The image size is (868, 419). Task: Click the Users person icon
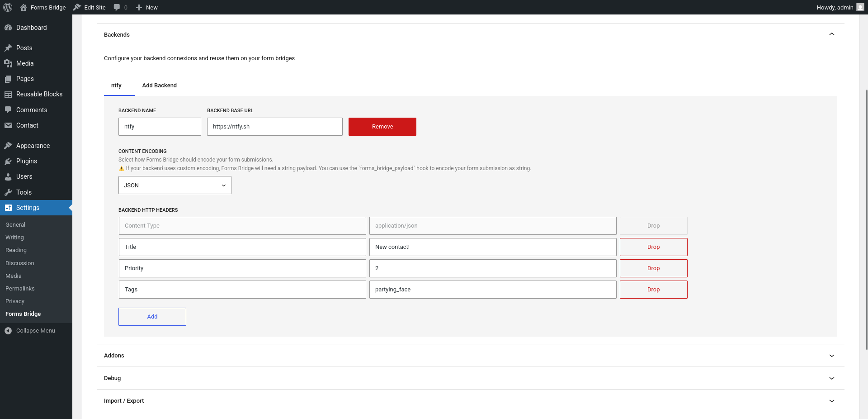[x=8, y=176]
